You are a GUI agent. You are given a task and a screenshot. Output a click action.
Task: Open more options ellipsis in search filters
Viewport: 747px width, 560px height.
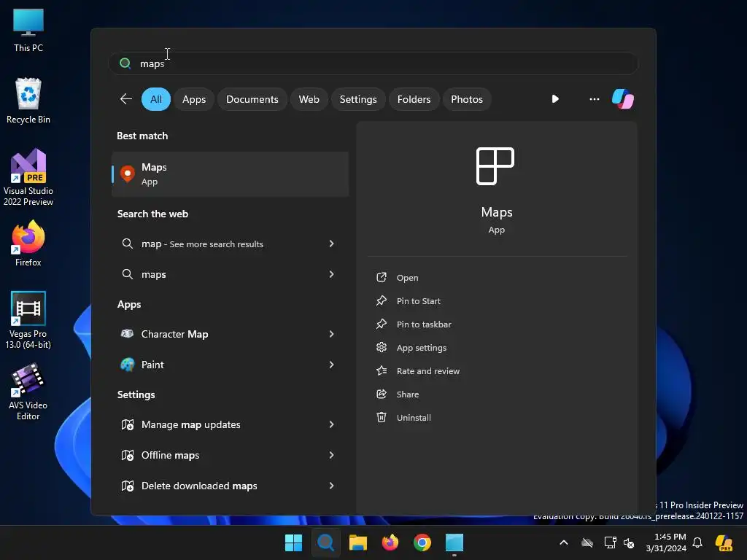pyautogui.click(x=594, y=99)
